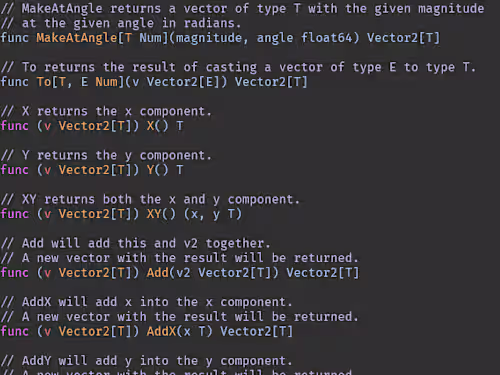
Task: Click the Vector2[E] parameter type in To
Action: [x=183, y=82]
